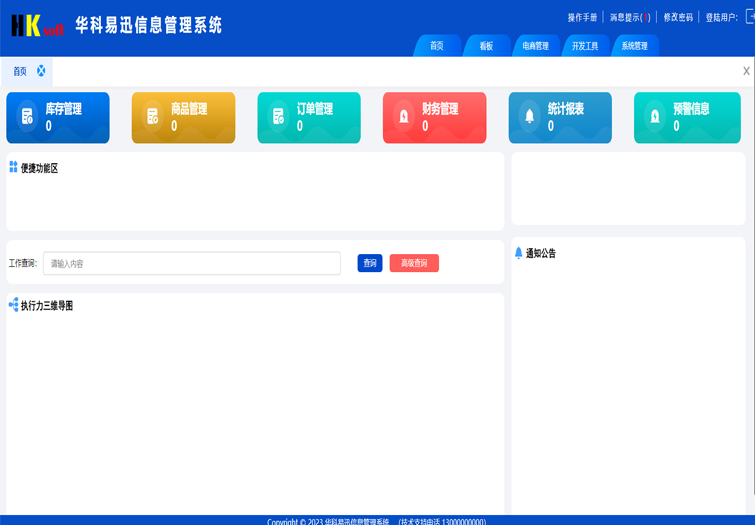Focus the 工作查询 search input field
This screenshot has width=755, height=525.
coord(192,263)
